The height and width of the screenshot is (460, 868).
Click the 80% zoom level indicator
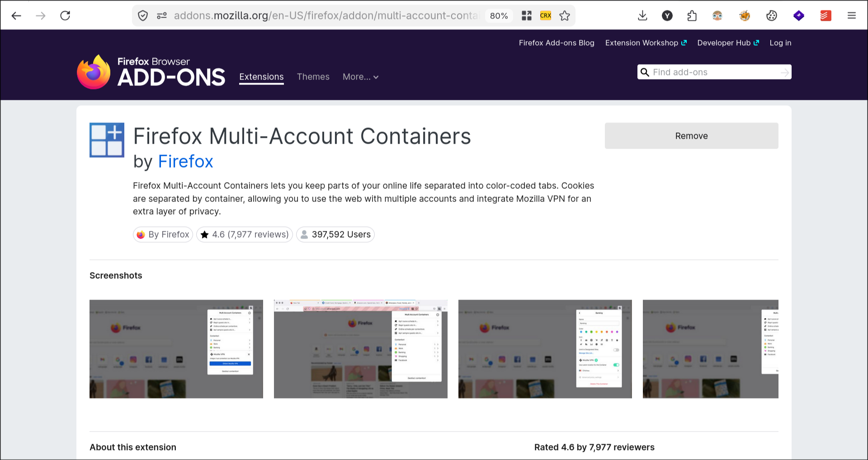[499, 16]
